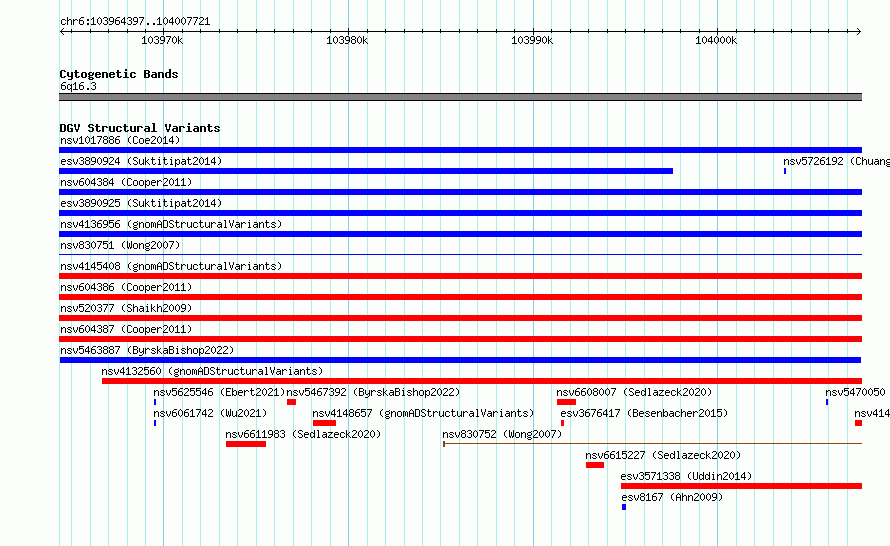Click the chr6:103964397..104007721 coordinates label

point(135,21)
